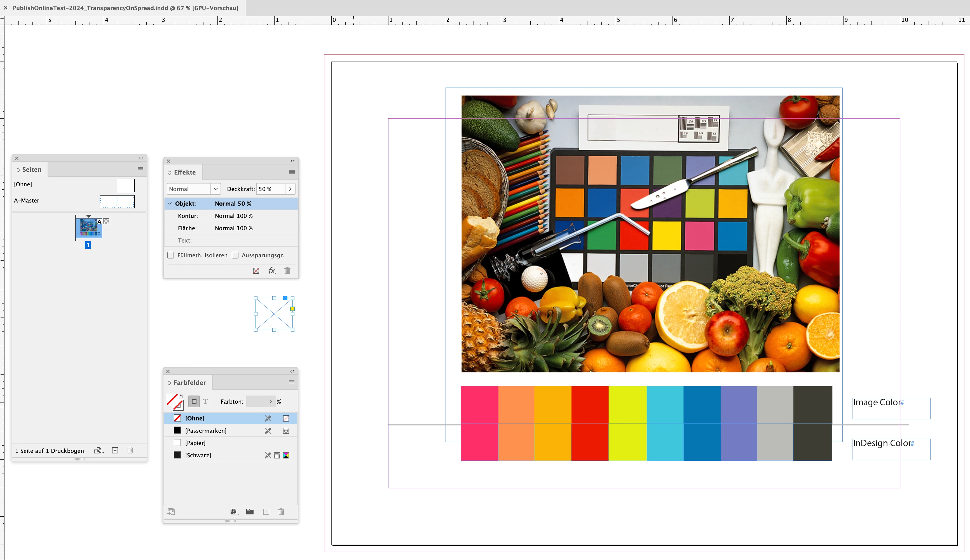
Task: Open the Effekte panel menu
Action: pos(292,172)
